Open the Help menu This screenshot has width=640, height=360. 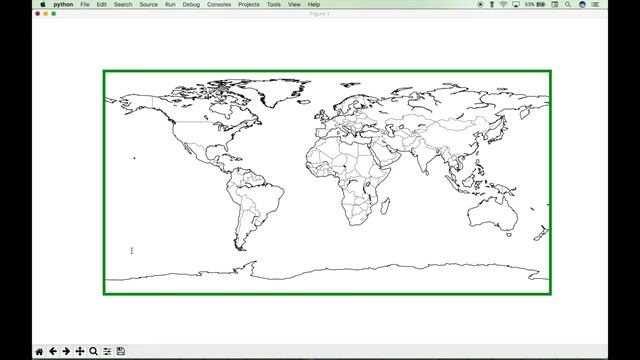[313, 4]
